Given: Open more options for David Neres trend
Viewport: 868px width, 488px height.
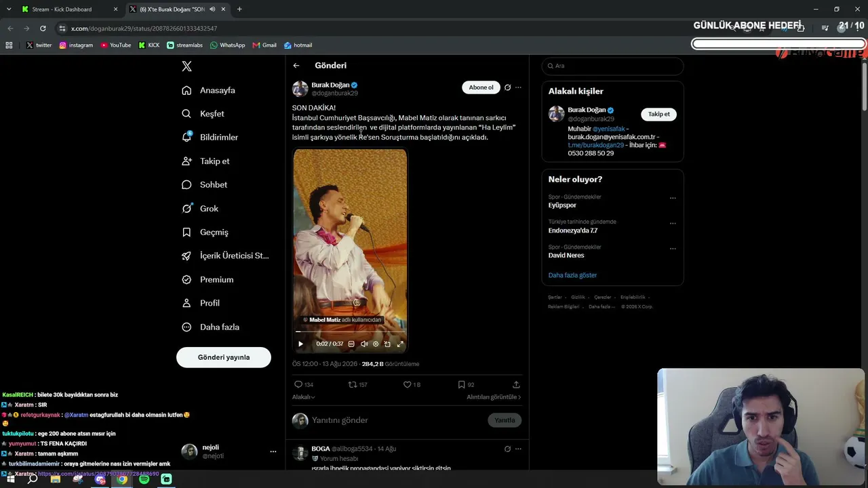Looking at the screenshot, I should [673, 249].
